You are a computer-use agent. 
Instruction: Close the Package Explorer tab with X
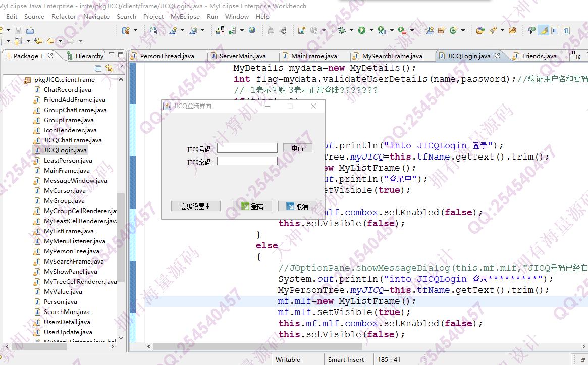point(50,56)
